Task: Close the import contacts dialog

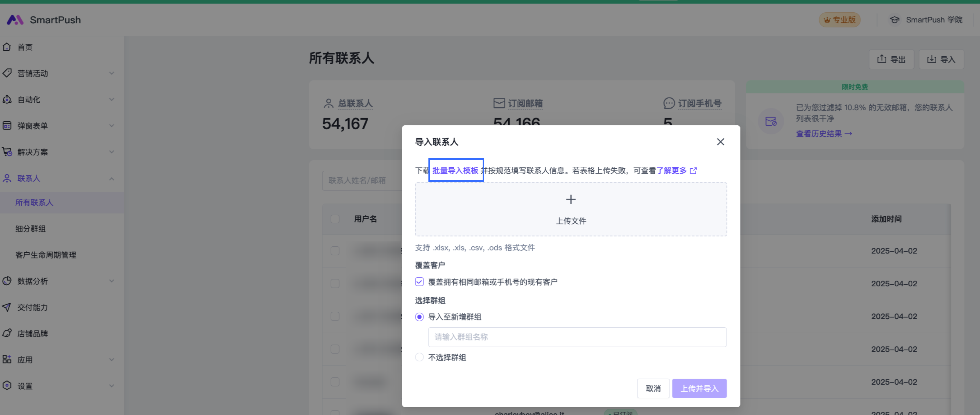Action: click(720, 142)
